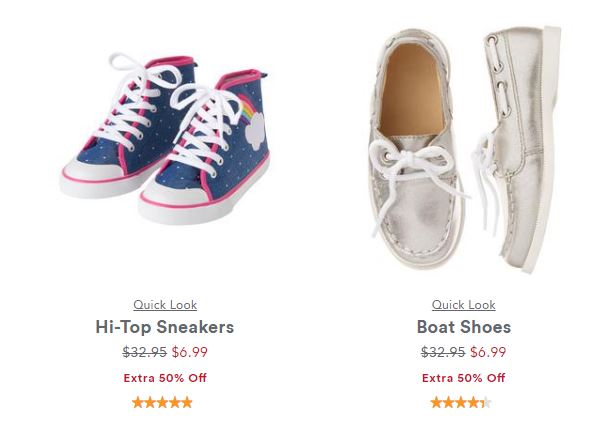Click the star rating for Boat Shoes
The image size is (614, 427).
coord(461,402)
